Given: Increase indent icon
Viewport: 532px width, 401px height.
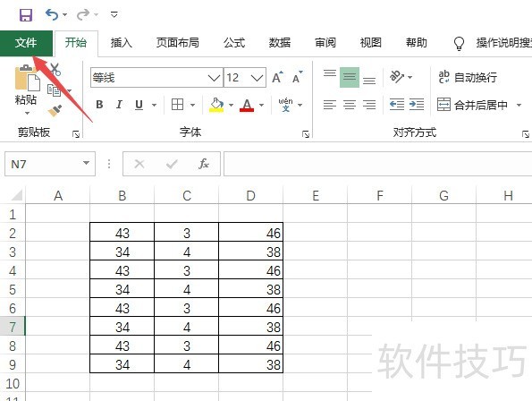Looking at the screenshot, I should (417, 105).
